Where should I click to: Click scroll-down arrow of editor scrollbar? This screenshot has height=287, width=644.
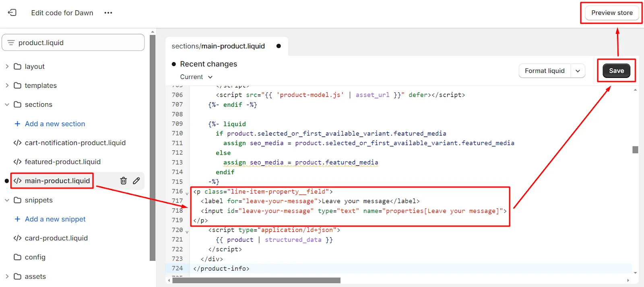click(635, 273)
